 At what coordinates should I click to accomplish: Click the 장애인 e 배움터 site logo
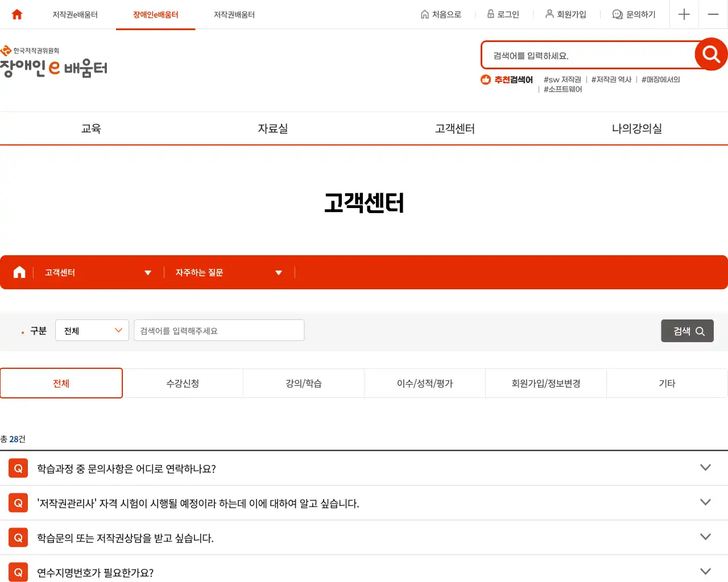pos(55,65)
